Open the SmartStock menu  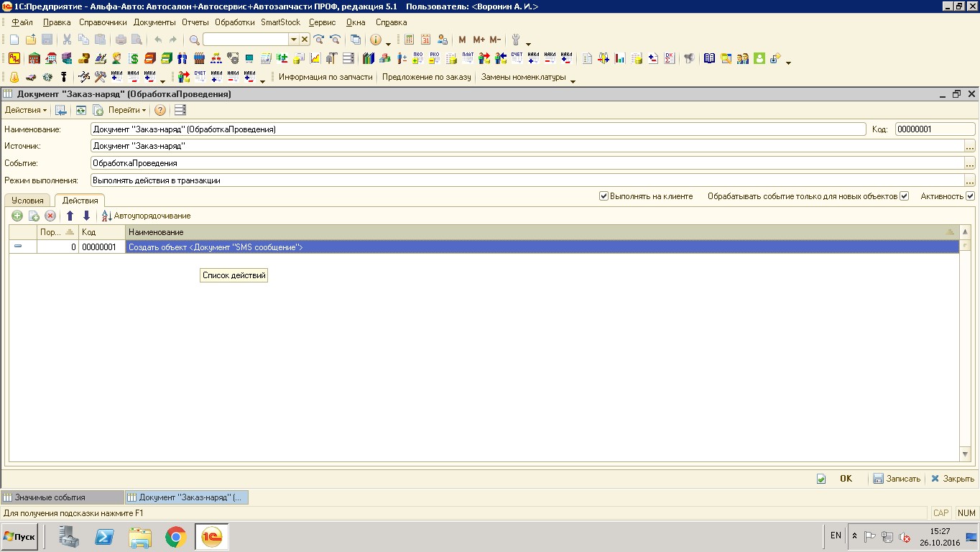tap(281, 22)
